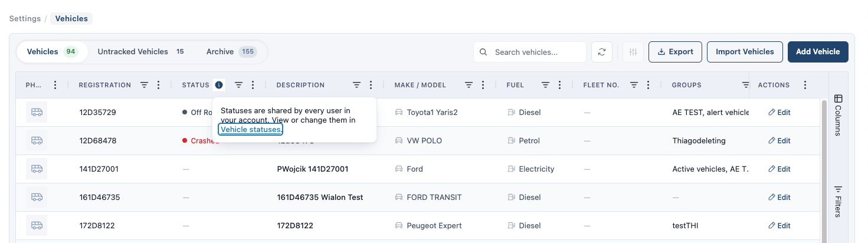Open Status column options menu
The image size is (868, 243).
coord(253,85)
